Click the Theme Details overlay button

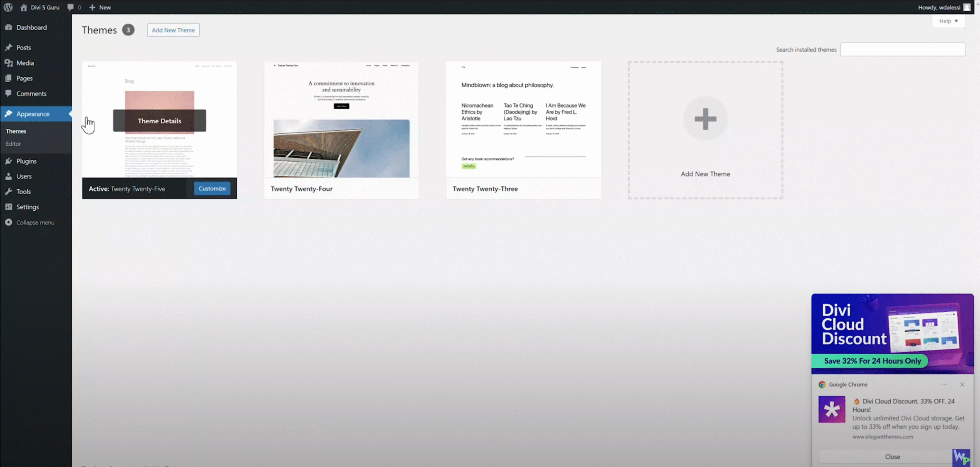click(x=159, y=121)
